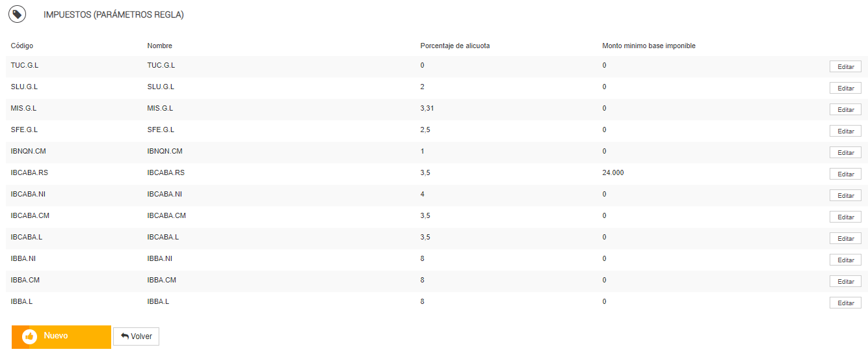
Task: Click Editar for IBCABA.L
Action: pos(845,238)
